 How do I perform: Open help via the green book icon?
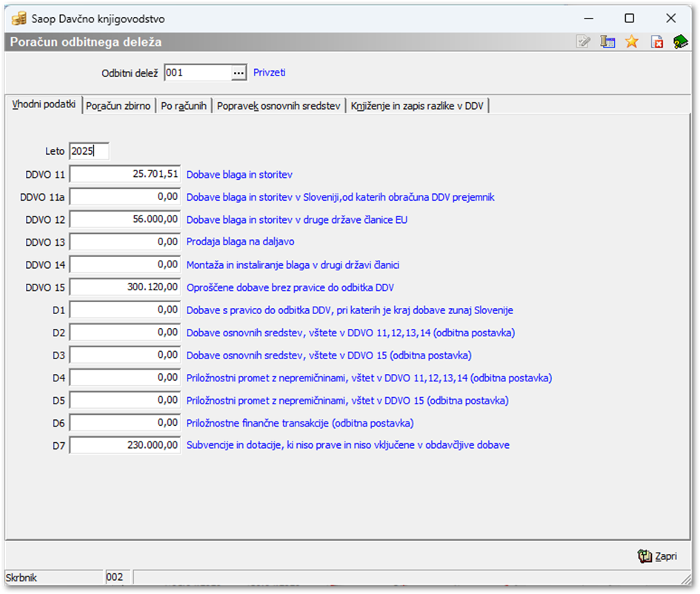[680, 42]
